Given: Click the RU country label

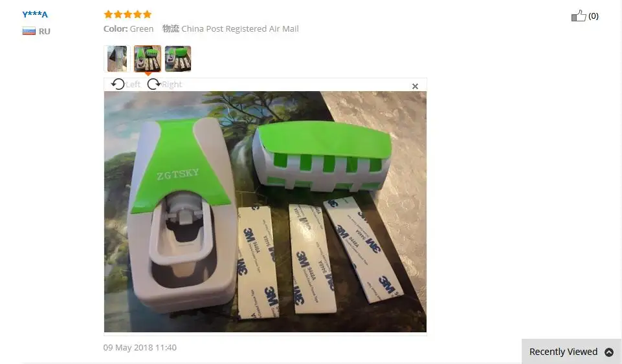Looking at the screenshot, I should (x=45, y=31).
